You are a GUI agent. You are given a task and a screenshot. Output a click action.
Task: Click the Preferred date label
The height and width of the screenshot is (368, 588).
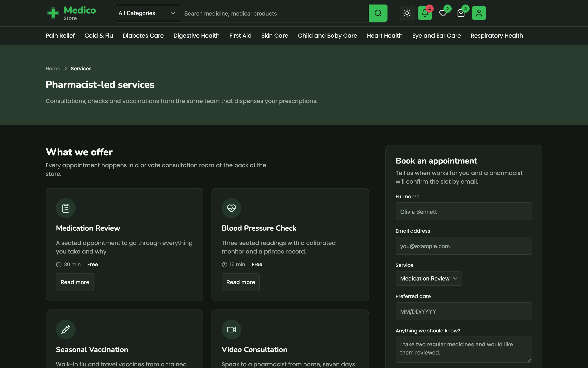pos(413,296)
